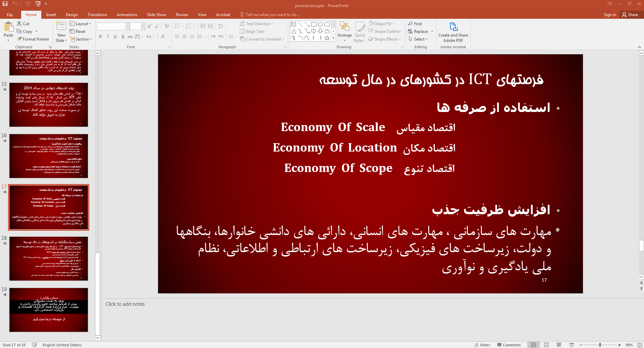
Task: Expand the shapes gallery More arrow
Action: point(334,38)
